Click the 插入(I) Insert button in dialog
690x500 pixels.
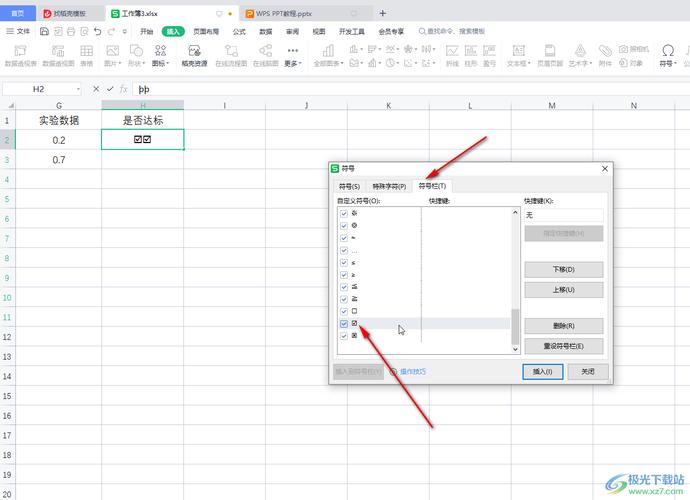[543, 372]
